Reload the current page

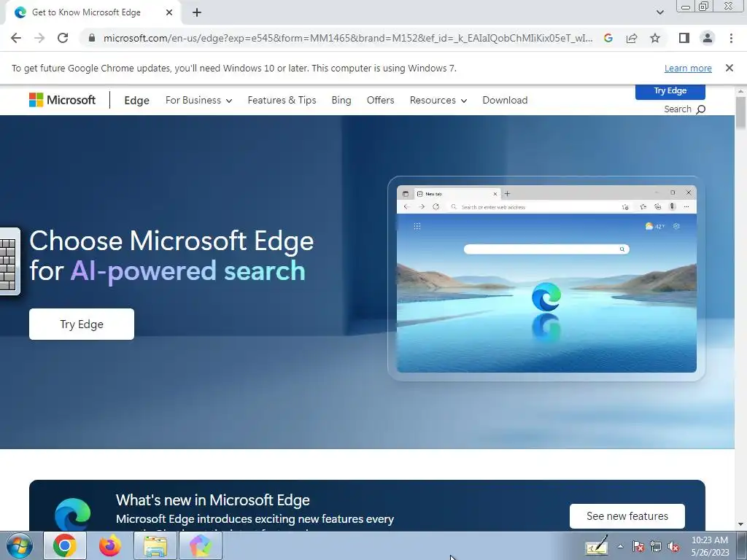tap(63, 38)
